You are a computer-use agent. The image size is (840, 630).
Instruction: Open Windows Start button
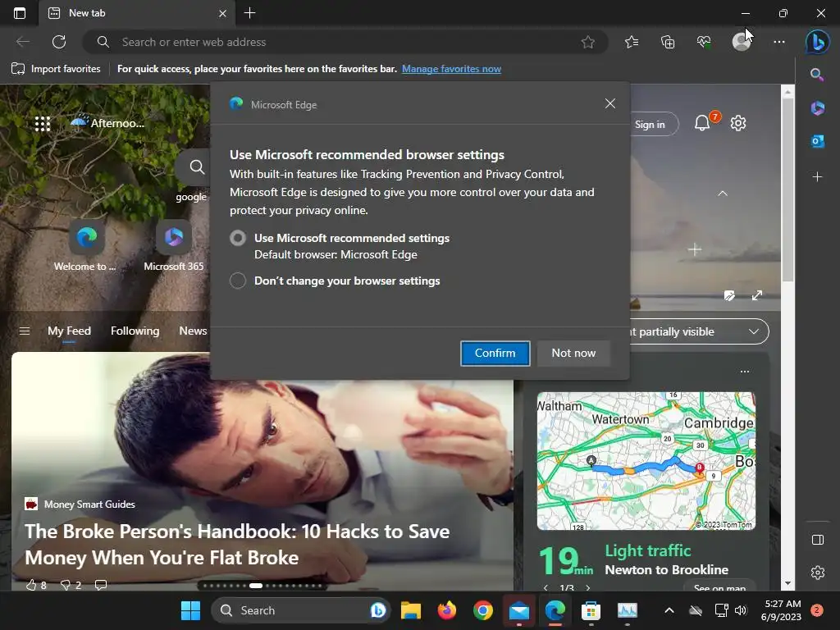click(x=190, y=610)
